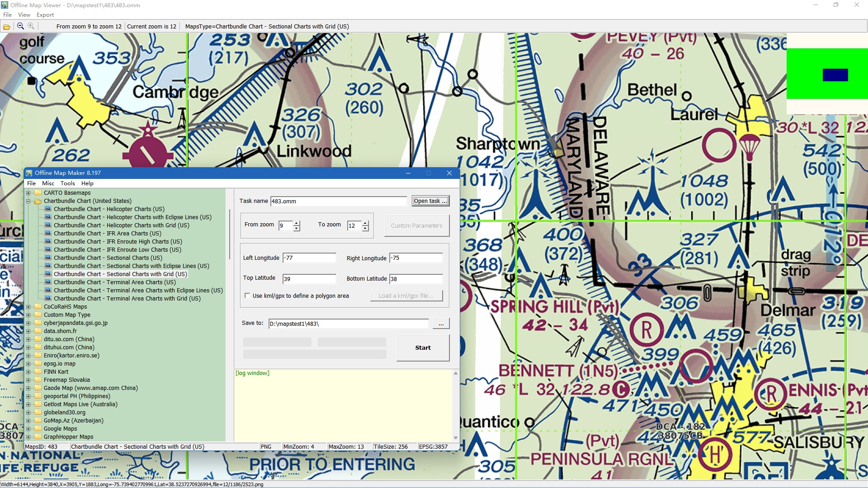Click the open folder icon in viewer toolbar
The height and width of the screenshot is (488, 868).
click(7, 27)
